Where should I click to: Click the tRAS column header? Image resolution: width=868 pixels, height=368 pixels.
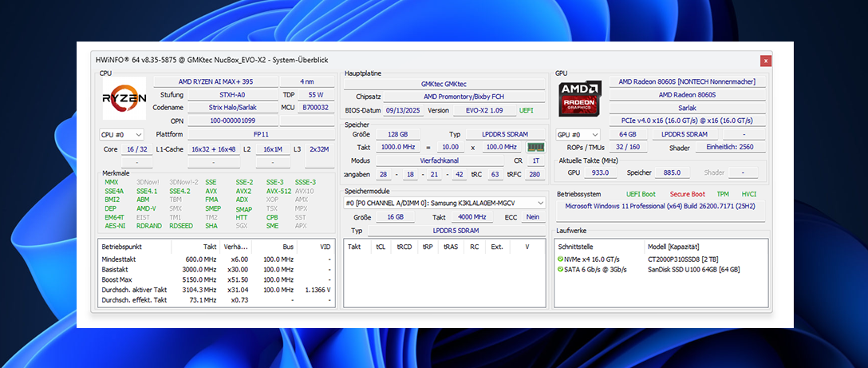pyautogui.click(x=451, y=247)
